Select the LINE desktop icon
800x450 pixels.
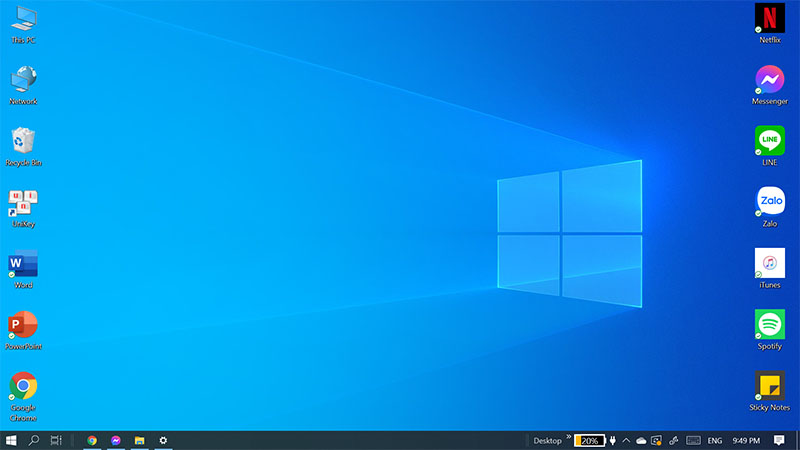click(769, 146)
